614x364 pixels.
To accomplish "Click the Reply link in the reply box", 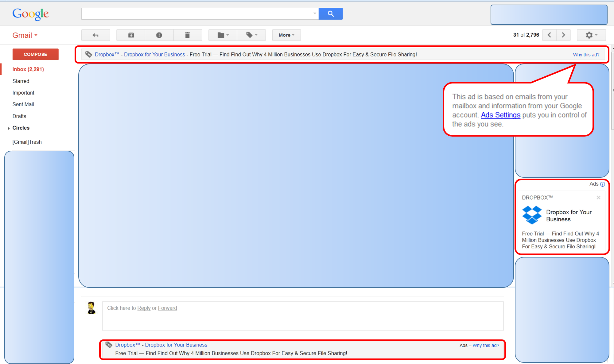I will point(144,308).
